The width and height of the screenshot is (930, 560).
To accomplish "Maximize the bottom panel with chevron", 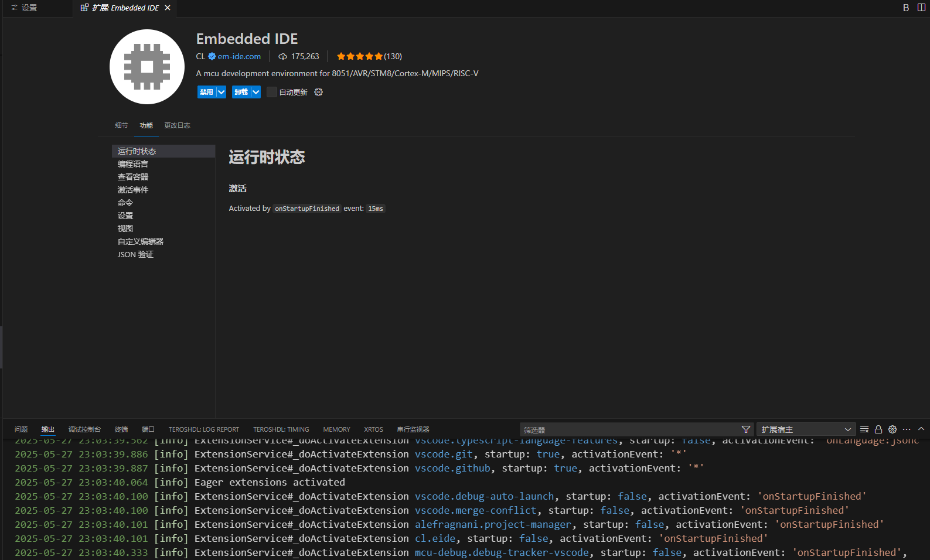I will coord(921,429).
